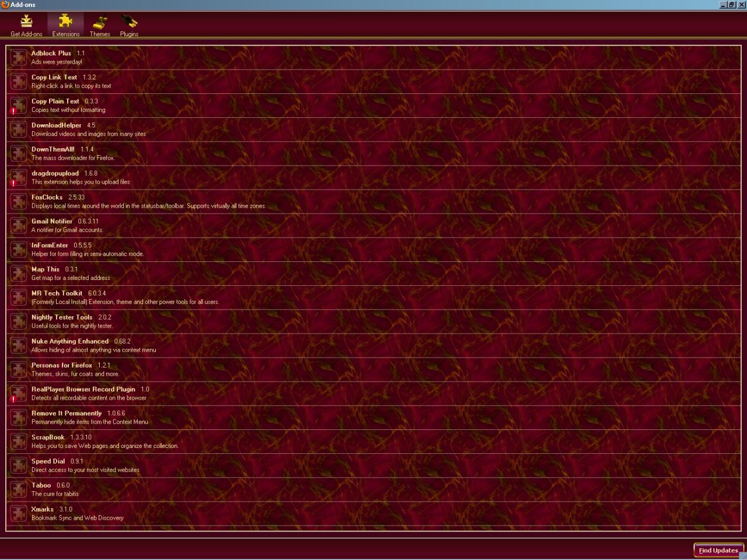Click 'Direct access to your most visited websites'
Screen dimensions: 747x560
85,470
